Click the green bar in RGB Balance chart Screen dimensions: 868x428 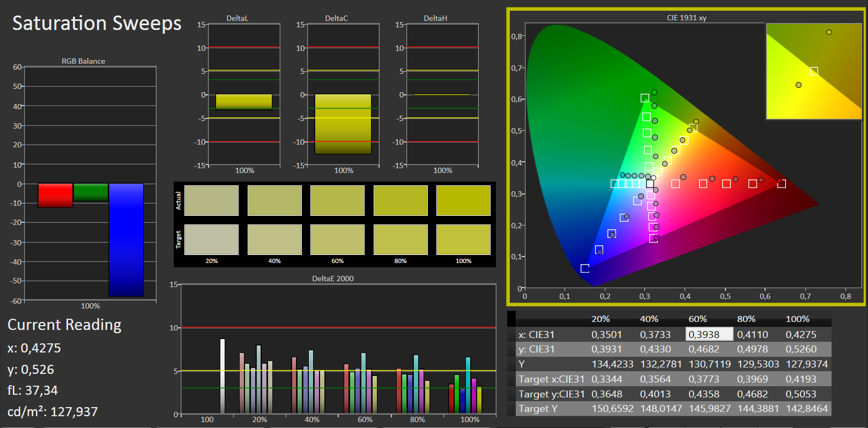tap(91, 192)
